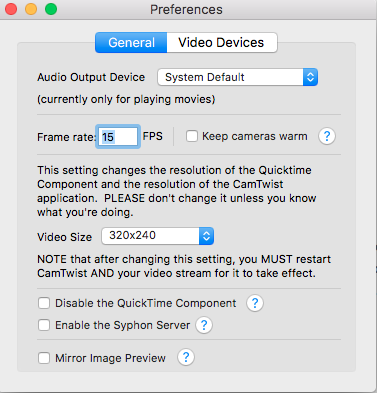Viewport: 377px width, 393px height.
Task: Expand the 320x240 Video Size dropdown
Action: click(x=157, y=236)
